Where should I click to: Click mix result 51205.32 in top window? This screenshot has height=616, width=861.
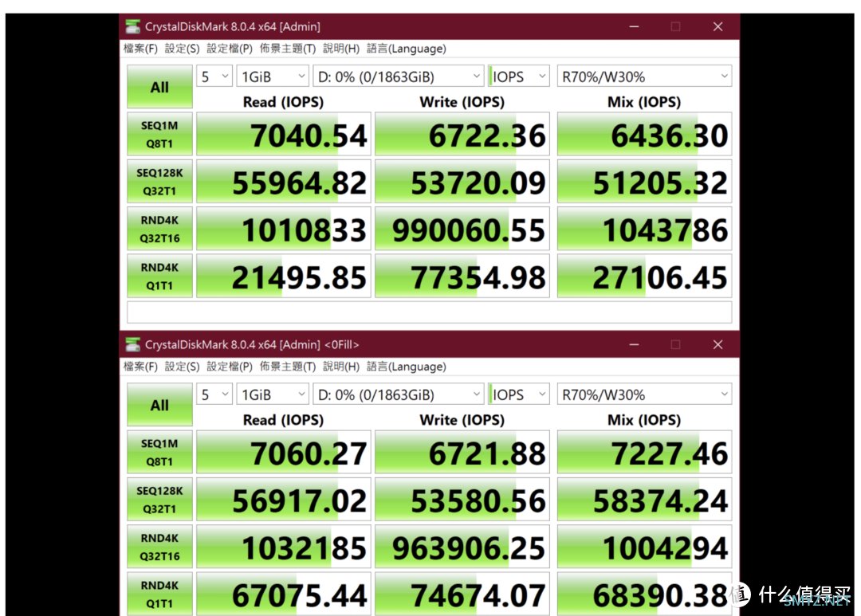coord(645,181)
